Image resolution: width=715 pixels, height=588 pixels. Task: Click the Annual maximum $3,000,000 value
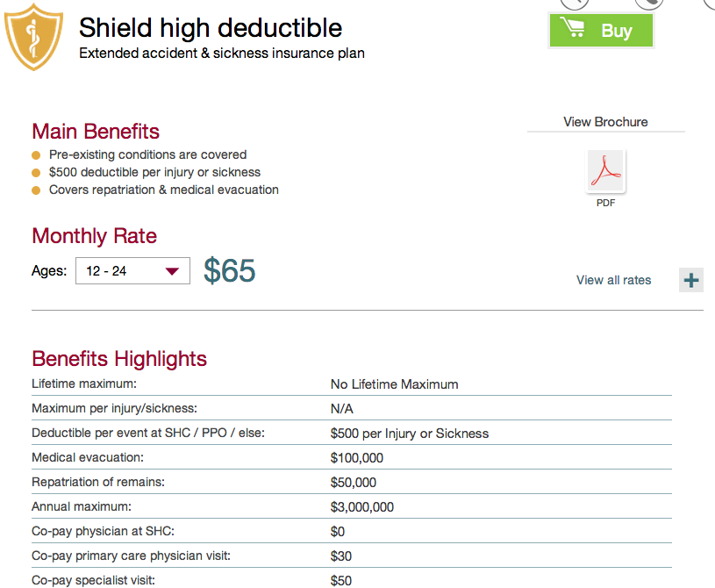point(362,506)
